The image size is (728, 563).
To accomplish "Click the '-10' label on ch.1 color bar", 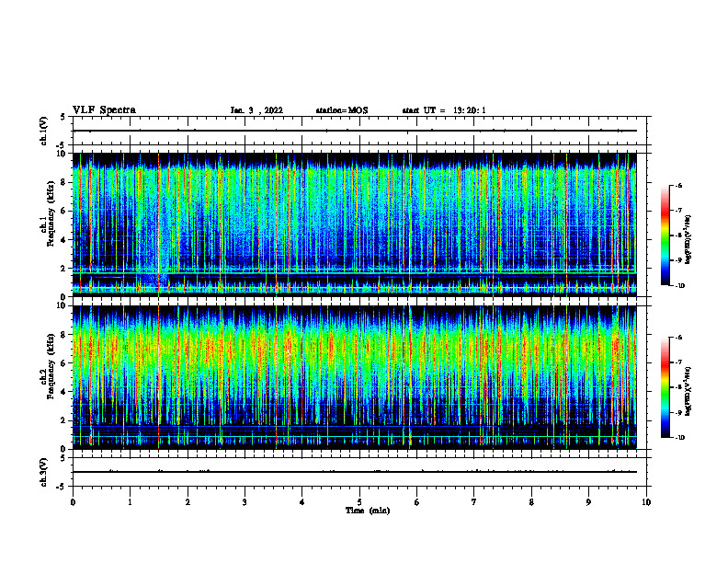I will (x=679, y=286).
